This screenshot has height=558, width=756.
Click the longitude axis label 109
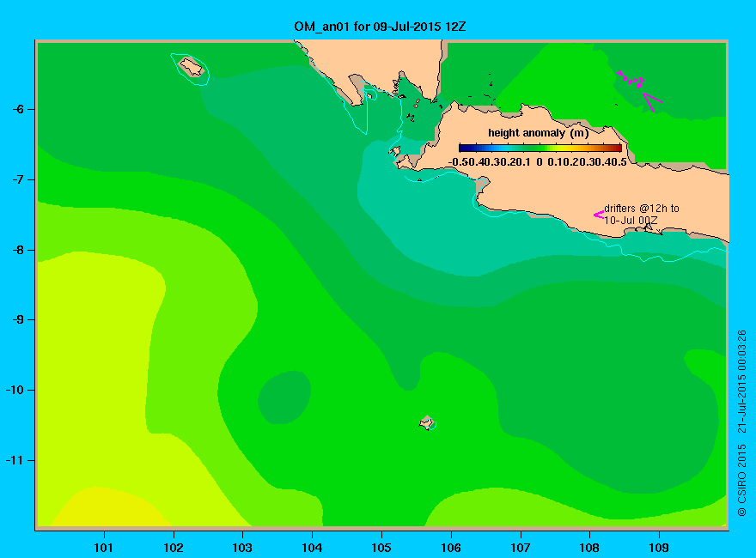tap(659, 548)
